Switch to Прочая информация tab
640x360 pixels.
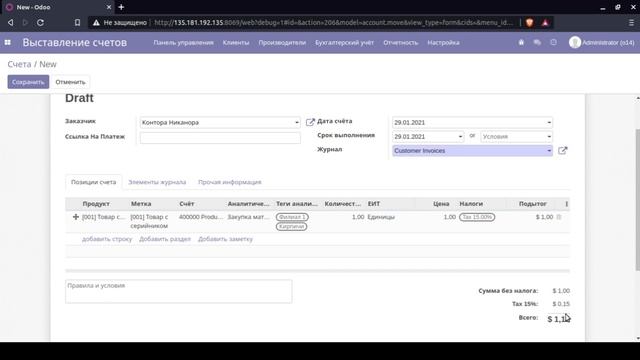(230, 182)
